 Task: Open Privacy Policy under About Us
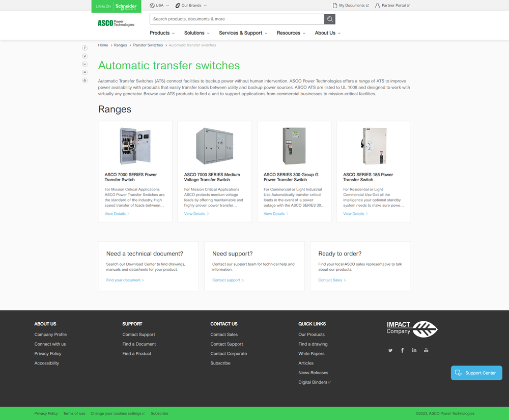click(48, 353)
